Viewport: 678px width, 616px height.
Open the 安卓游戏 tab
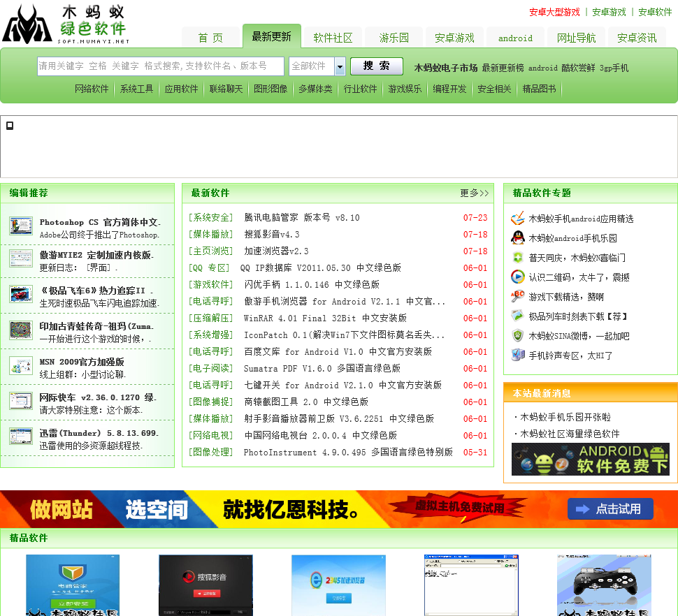pos(454,38)
